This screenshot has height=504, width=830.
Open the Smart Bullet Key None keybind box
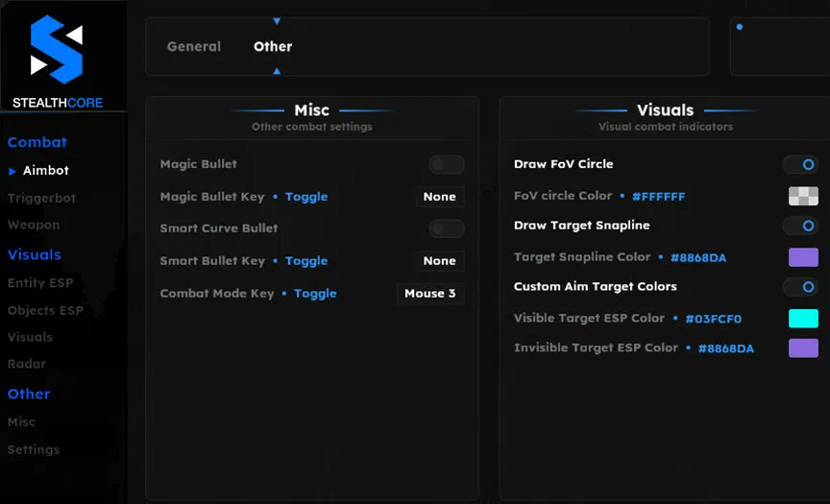439,261
